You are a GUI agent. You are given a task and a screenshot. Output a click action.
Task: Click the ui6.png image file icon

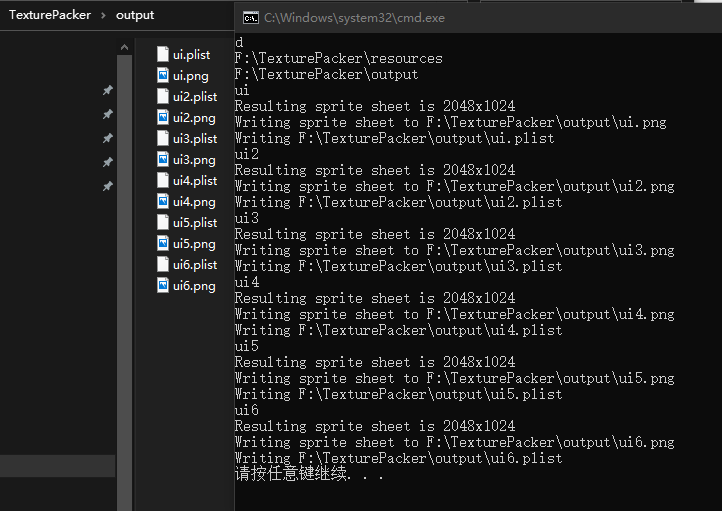[163, 285]
